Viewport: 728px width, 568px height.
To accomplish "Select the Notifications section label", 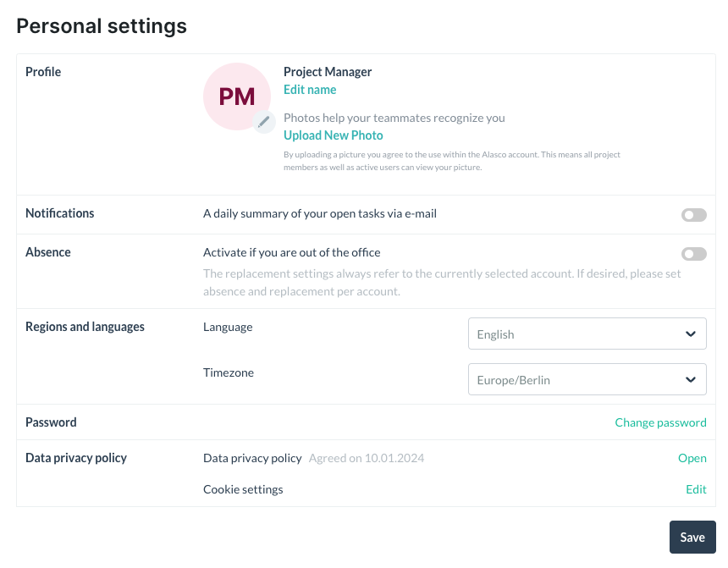I will [x=59, y=213].
